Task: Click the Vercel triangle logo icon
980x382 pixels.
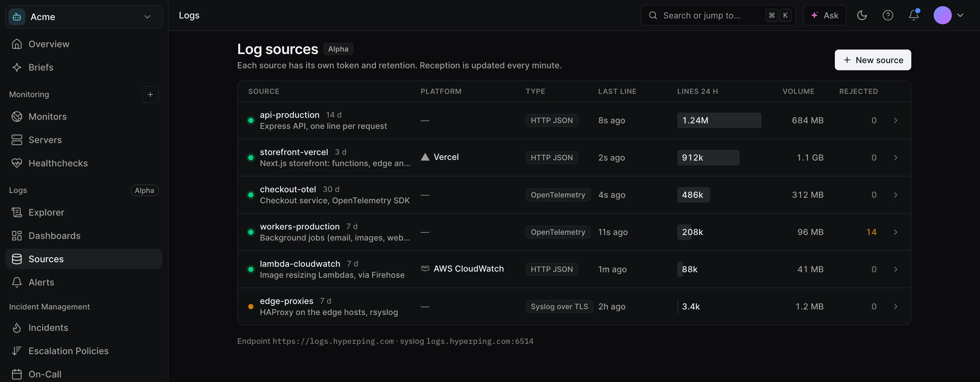Action: pos(425,157)
